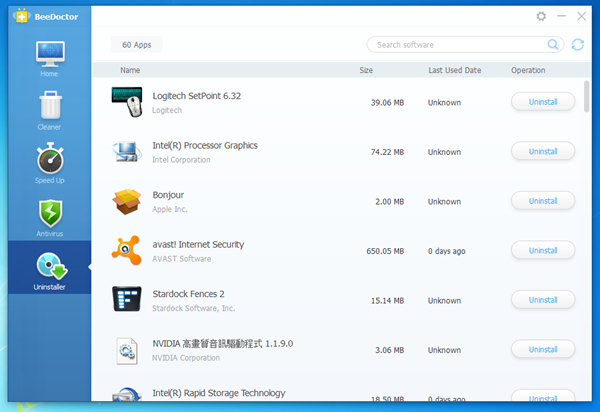Open settings via the gear icon
The width and height of the screenshot is (600, 412).
(541, 16)
